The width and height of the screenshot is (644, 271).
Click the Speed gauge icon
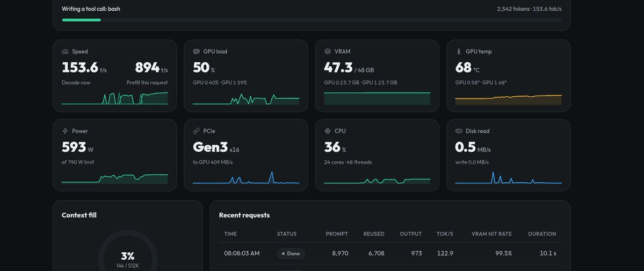coord(65,52)
